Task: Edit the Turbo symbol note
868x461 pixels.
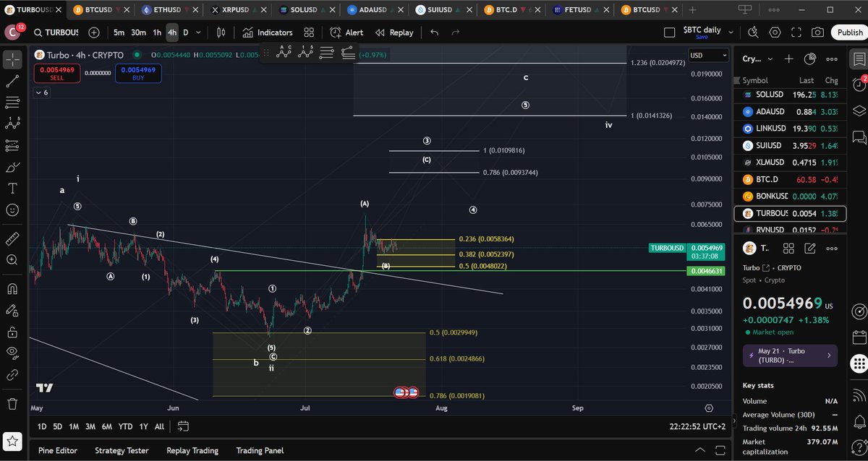Action: pyautogui.click(x=810, y=249)
